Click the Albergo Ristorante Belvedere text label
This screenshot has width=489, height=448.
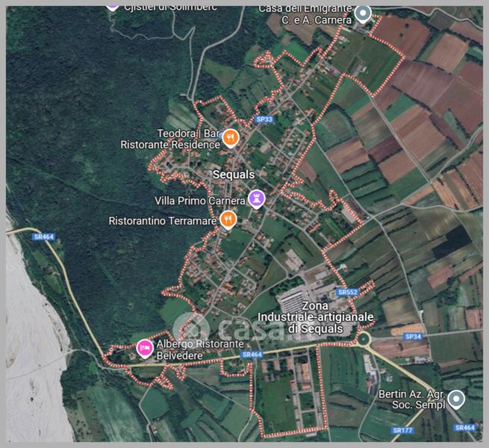pos(200,349)
